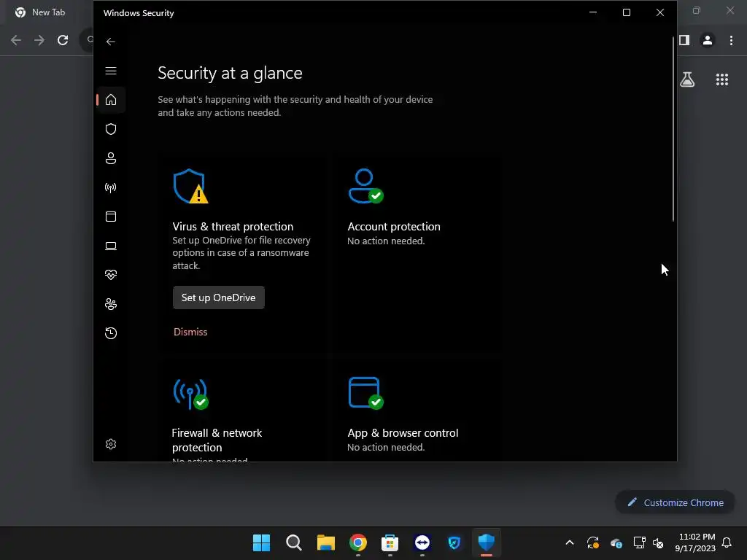Click the Firewall & network protection tile icon
Image resolution: width=747 pixels, height=560 pixels.
[x=190, y=394]
